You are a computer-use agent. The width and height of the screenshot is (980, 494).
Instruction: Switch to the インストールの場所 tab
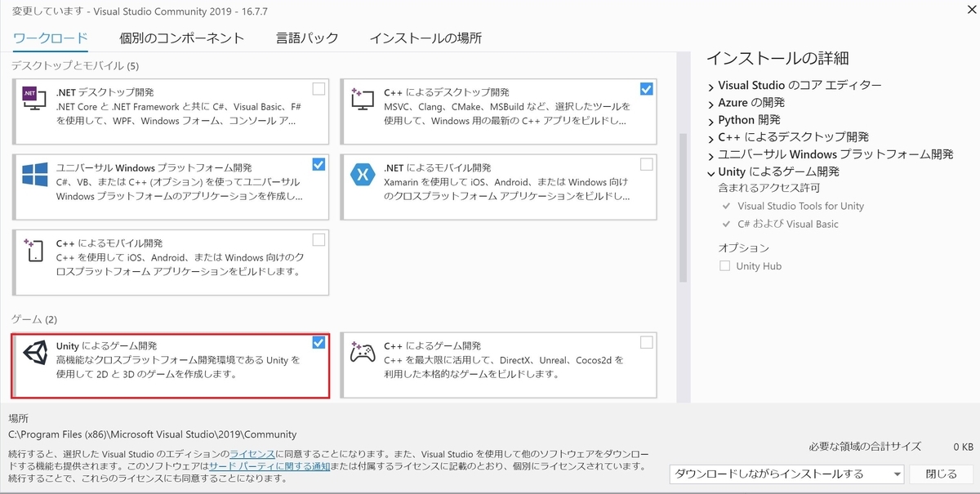425,38
